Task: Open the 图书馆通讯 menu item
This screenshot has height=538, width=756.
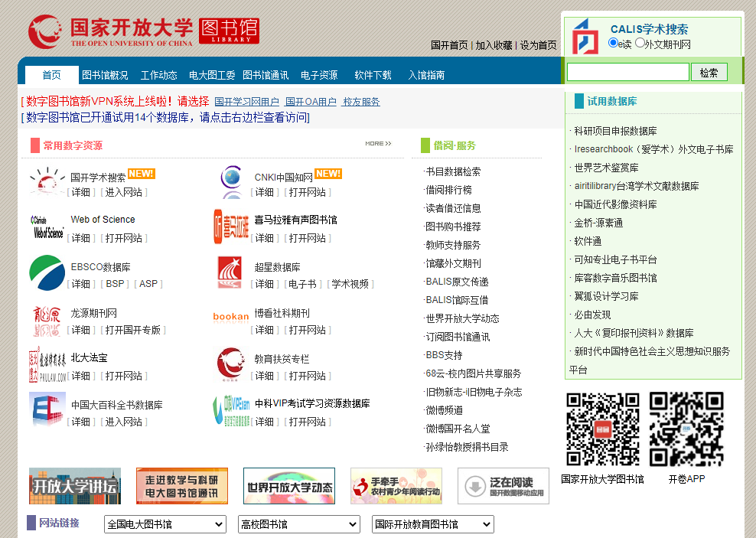Action: pyautogui.click(x=266, y=75)
